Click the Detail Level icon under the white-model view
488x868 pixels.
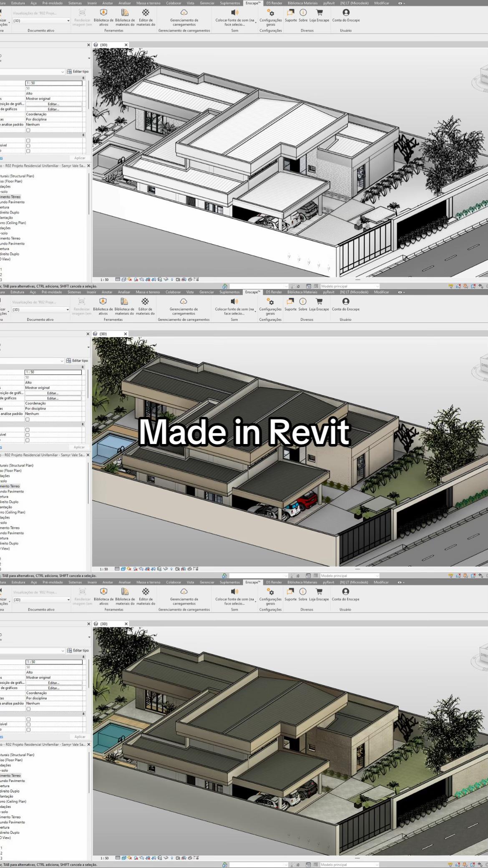click(118, 280)
